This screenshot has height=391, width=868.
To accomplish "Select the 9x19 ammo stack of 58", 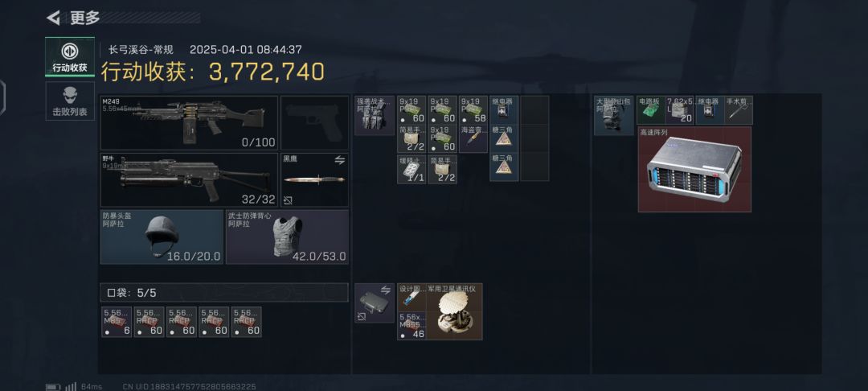I will point(473,109).
